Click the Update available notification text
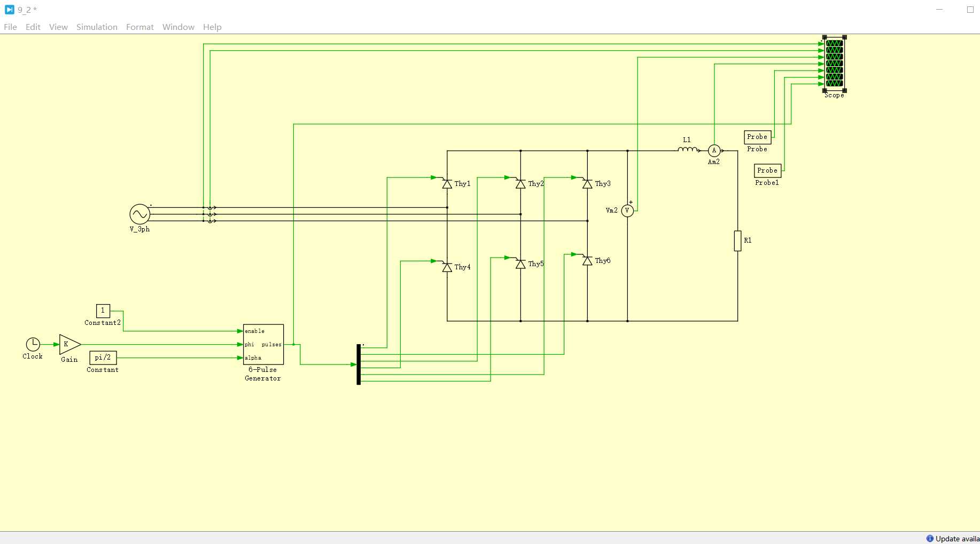The height and width of the screenshot is (544, 980). point(958,539)
